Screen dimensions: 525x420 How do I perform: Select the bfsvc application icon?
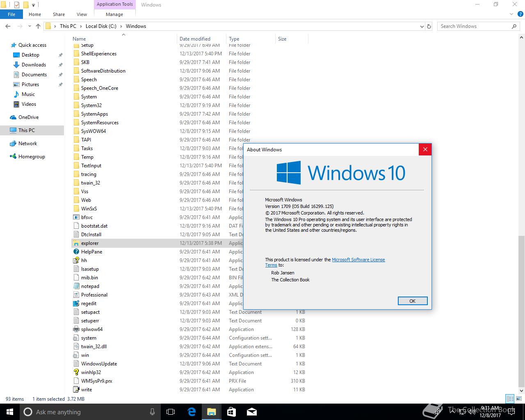pyautogui.click(x=76, y=217)
